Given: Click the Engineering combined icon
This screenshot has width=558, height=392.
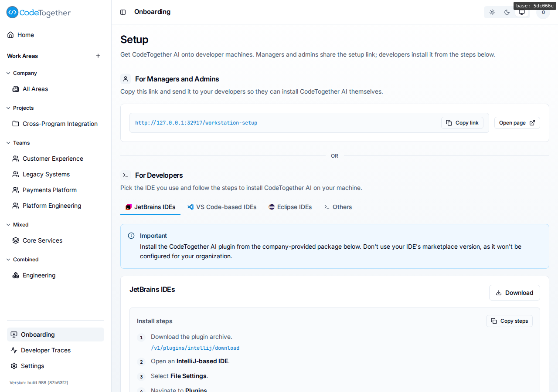Looking at the screenshot, I should click(x=16, y=275).
